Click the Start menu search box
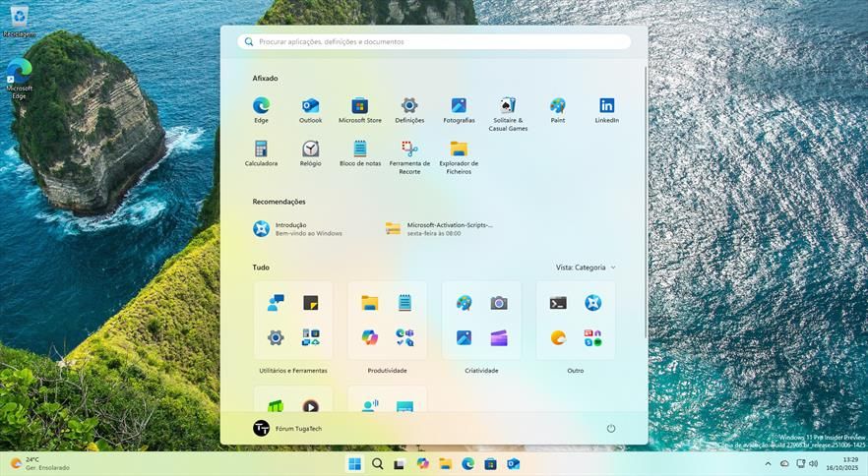The image size is (868, 476). pos(434,41)
